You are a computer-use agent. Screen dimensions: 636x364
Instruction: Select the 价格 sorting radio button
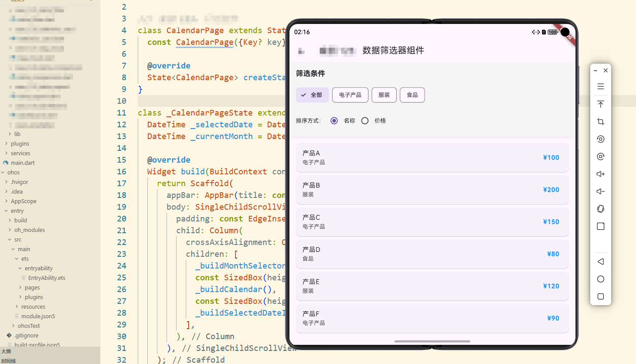click(x=365, y=120)
